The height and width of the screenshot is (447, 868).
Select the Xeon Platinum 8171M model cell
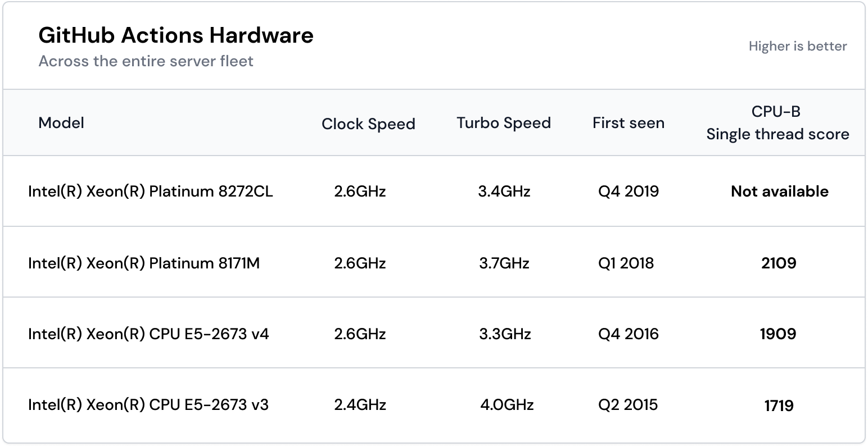[144, 263]
